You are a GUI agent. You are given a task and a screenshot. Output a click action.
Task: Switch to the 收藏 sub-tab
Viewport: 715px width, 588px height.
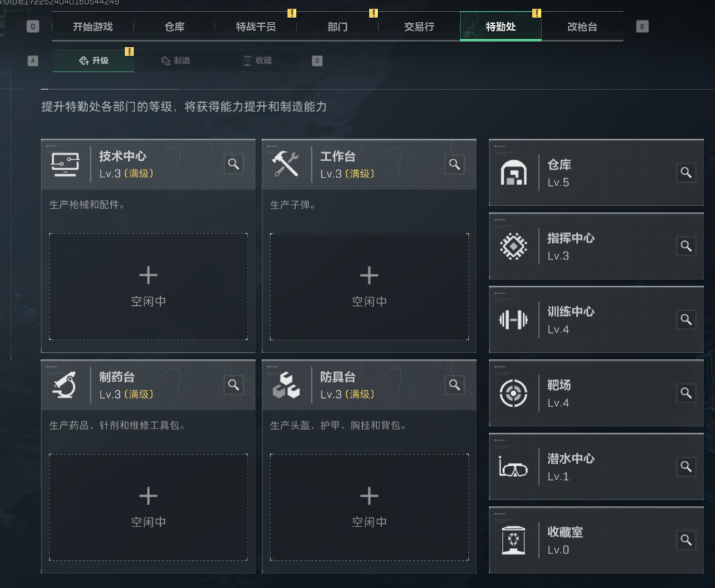[257, 61]
